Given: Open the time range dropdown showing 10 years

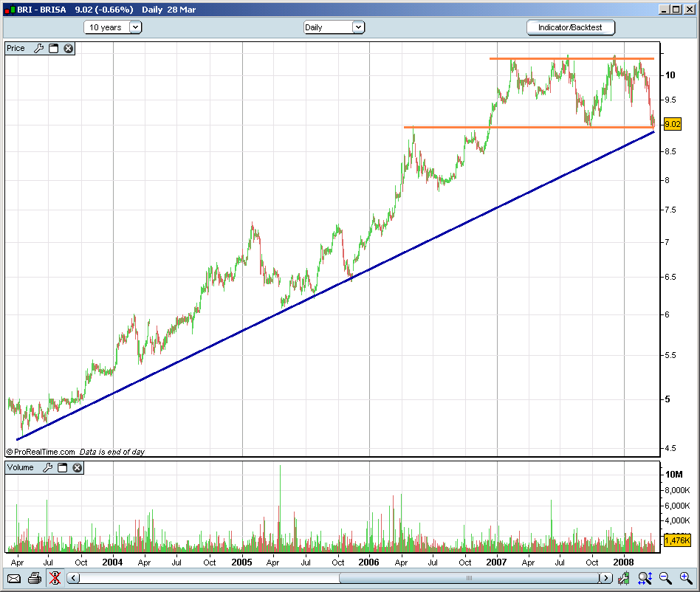Looking at the screenshot, I should 112,27.
